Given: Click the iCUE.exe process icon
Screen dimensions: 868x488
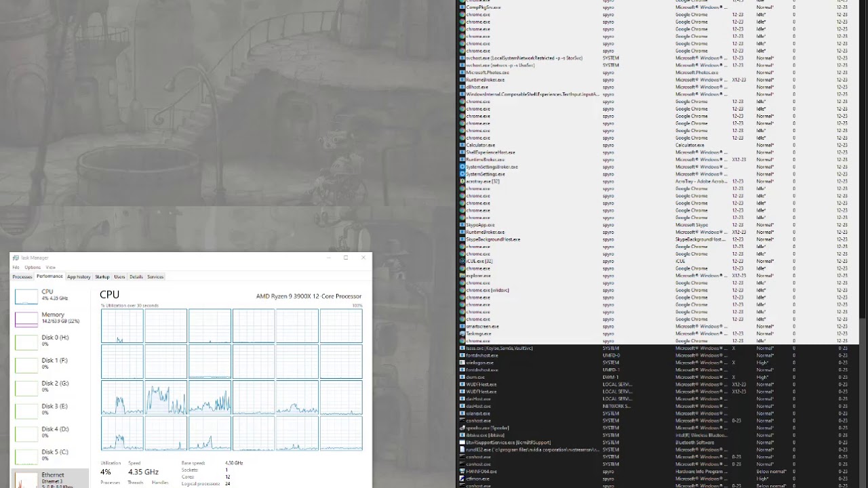Looking at the screenshot, I should 462,261.
